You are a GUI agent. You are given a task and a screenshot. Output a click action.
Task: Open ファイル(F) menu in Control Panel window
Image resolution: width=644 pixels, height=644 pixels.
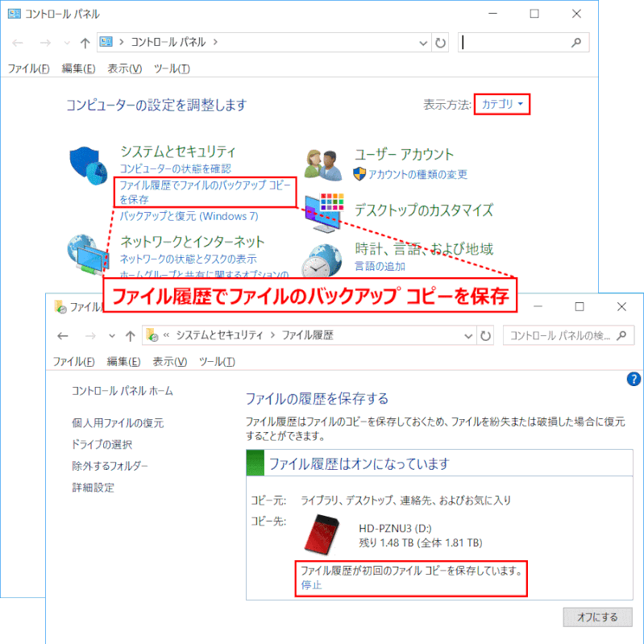28,69
